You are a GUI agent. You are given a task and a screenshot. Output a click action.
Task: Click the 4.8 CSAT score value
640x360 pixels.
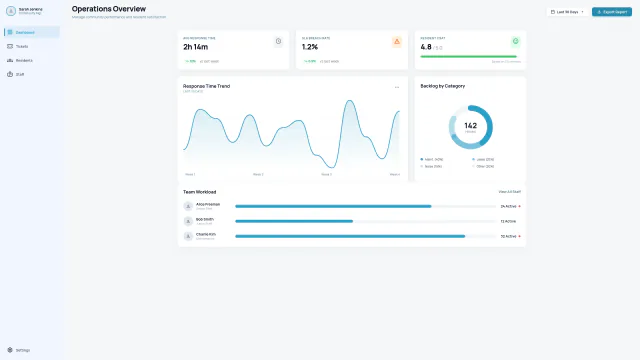(426, 47)
